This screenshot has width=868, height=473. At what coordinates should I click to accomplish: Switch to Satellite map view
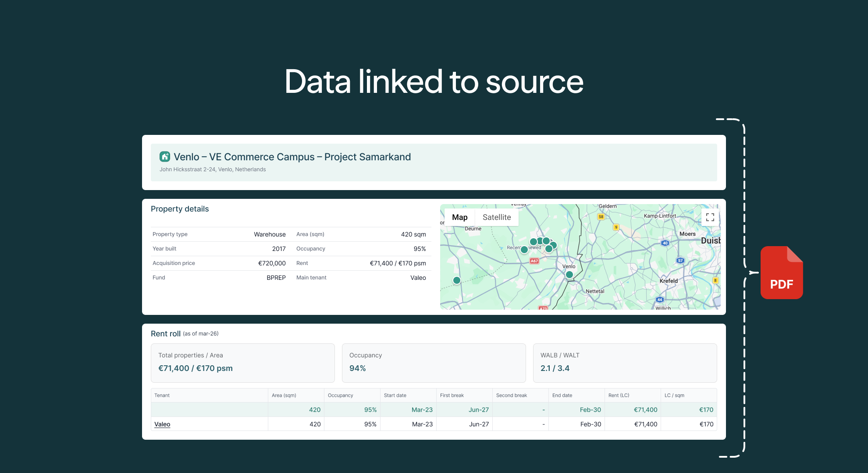pos(496,217)
